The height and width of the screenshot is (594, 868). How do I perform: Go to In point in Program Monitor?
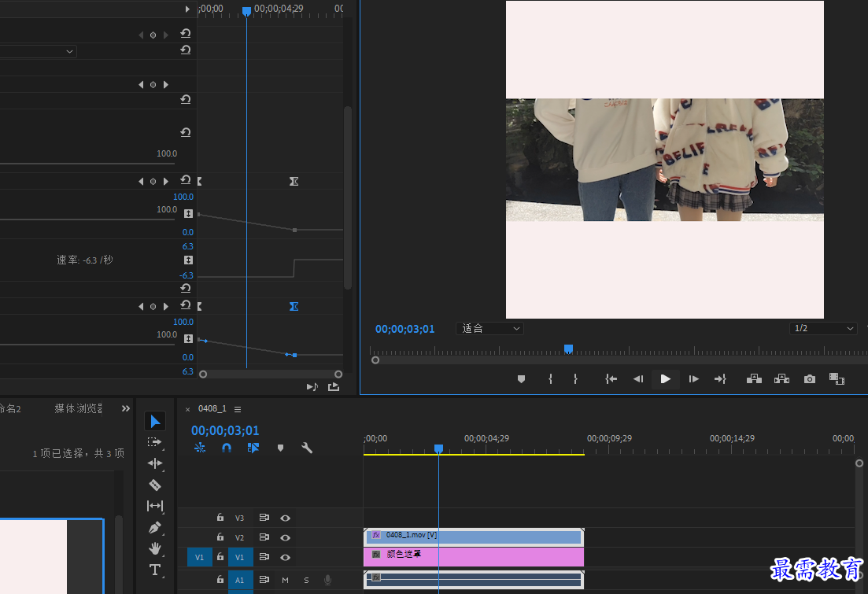tap(611, 379)
